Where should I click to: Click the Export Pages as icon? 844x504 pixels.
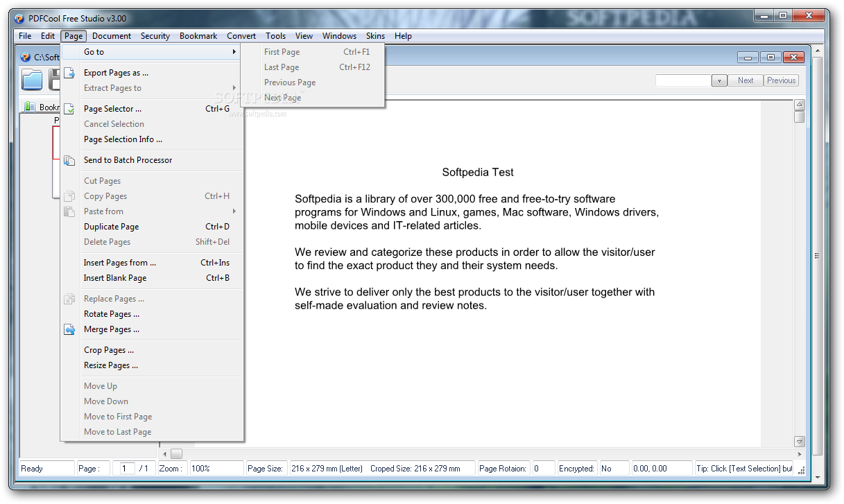(x=69, y=72)
